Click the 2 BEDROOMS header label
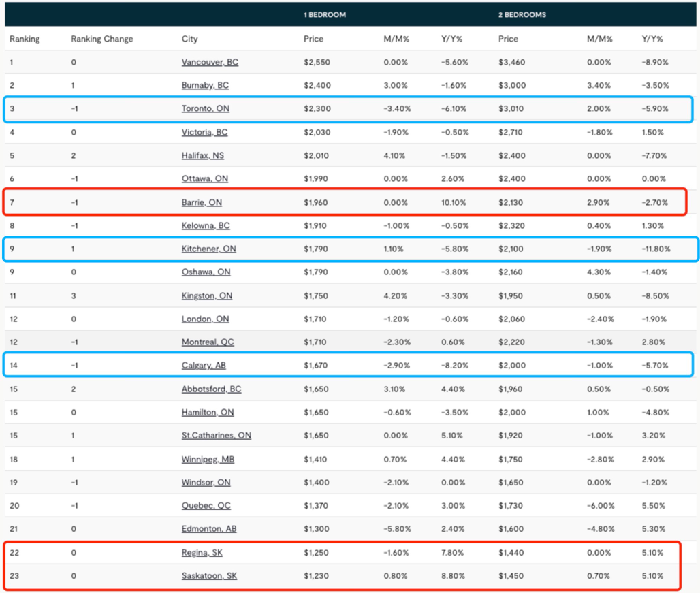 (x=522, y=14)
